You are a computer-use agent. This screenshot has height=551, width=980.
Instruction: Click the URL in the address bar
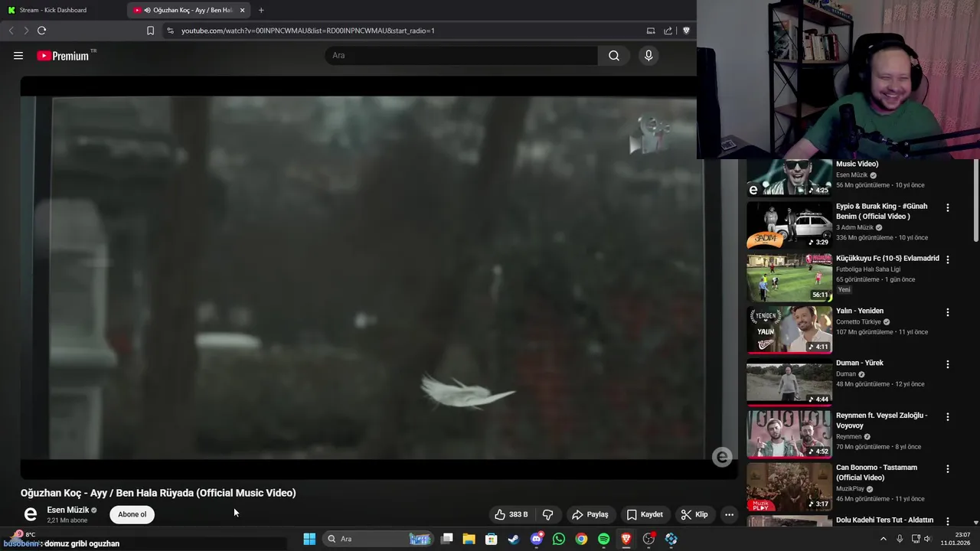(308, 31)
